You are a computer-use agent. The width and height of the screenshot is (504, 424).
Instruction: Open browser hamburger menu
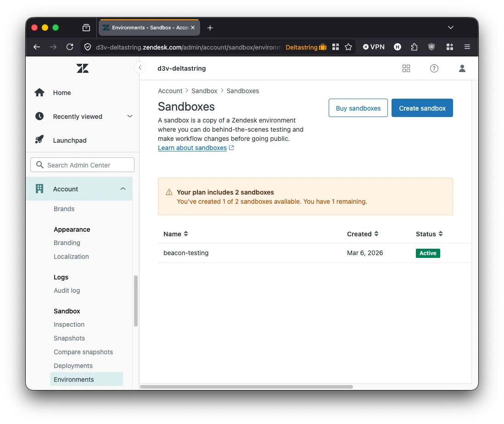point(467,47)
